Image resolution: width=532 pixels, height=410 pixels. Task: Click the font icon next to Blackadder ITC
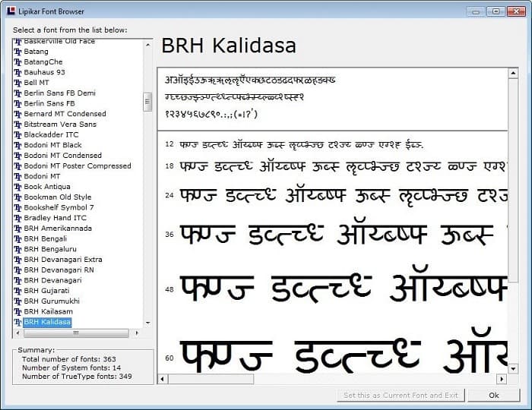pyautogui.click(x=18, y=134)
